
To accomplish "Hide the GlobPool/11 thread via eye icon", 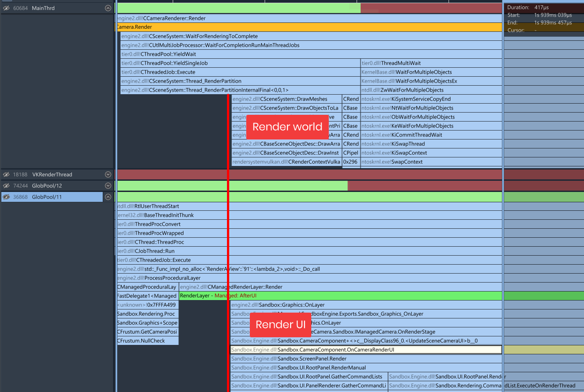I will point(6,197).
